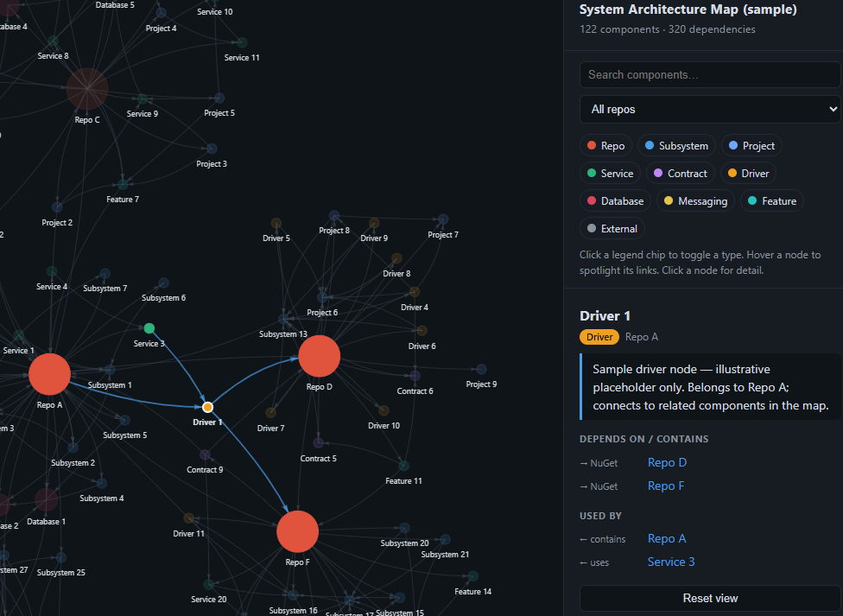Select the Contract 5 node
Viewport: 843px width, 616px height.
(x=318, y=442)
